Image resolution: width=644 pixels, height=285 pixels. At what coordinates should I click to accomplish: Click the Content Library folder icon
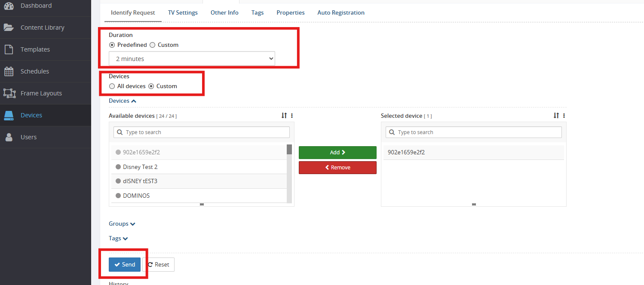[x=9, y=28]
